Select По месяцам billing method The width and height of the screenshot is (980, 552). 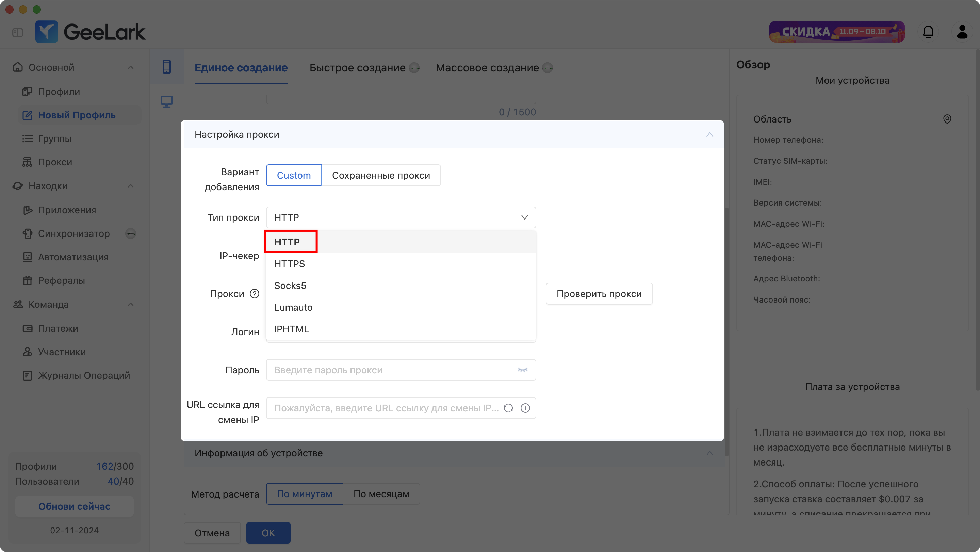pos(381,494)
